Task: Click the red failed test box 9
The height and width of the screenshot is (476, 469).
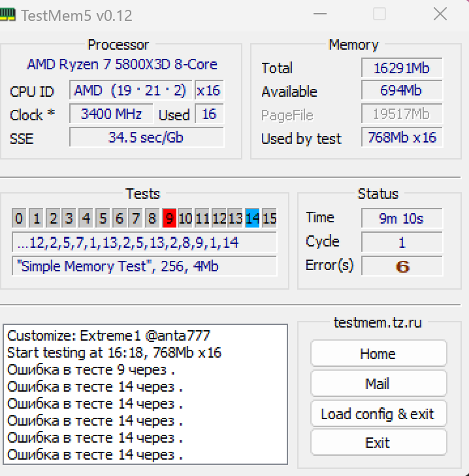Action: (169, 218)
